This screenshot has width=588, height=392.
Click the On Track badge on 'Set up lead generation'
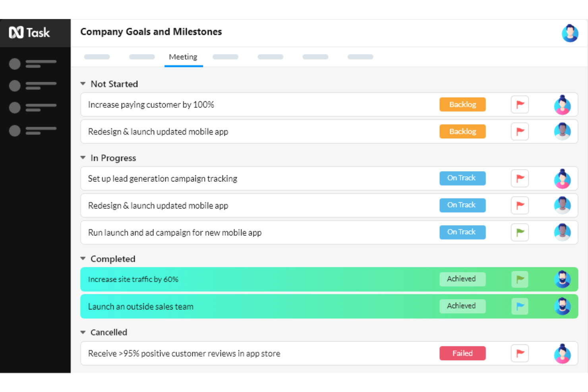(462, 178)
